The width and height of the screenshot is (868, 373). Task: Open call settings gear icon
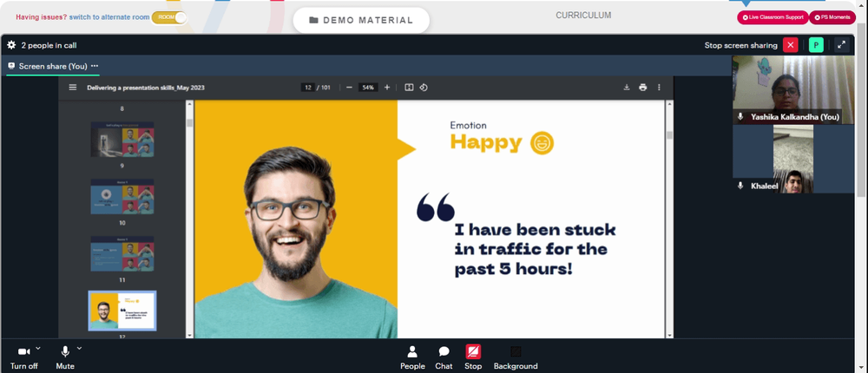click(11, 45)
